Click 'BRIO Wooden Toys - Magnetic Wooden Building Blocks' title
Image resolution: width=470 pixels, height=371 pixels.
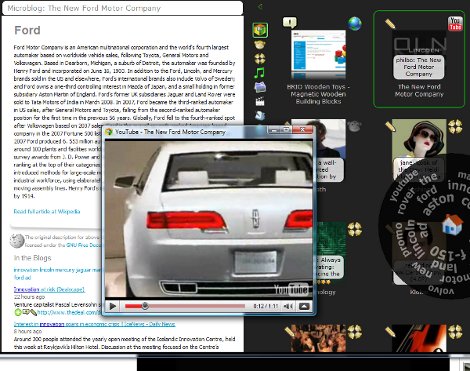[318, 94]
